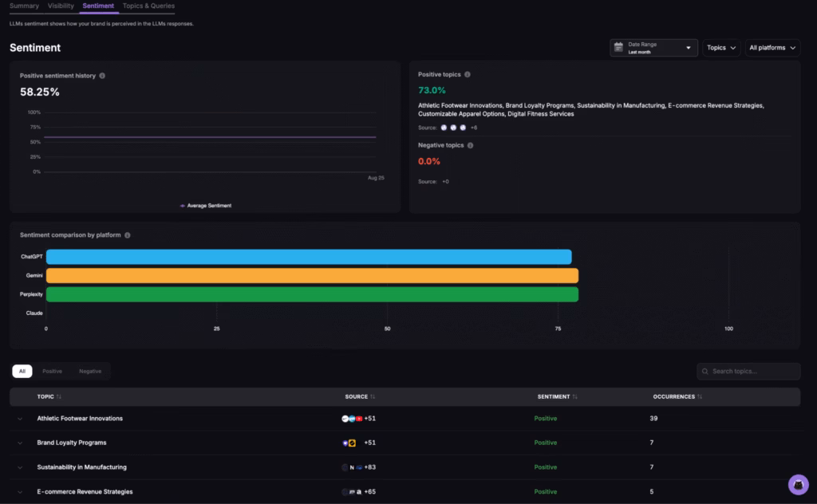Screen dimensions: 817x504
Task: Select the Positive sentiment filter
Action: coord(53,371)
